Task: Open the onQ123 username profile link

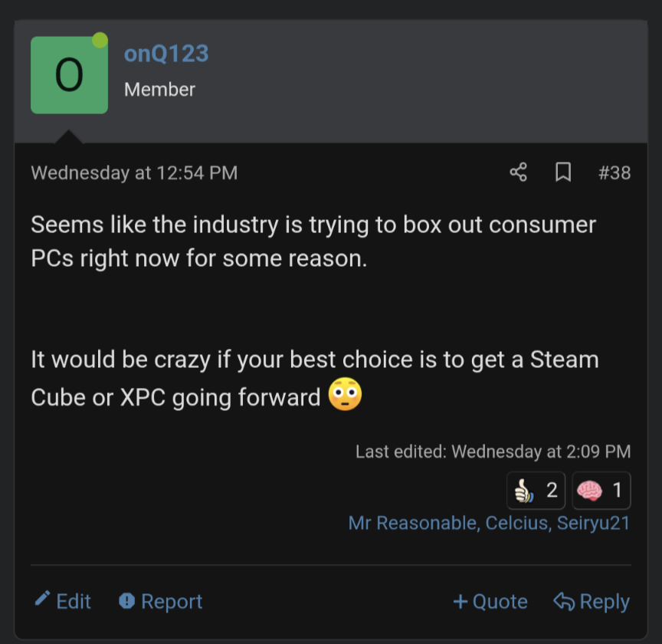Action: pyautogui.click(x=166, y=54)
